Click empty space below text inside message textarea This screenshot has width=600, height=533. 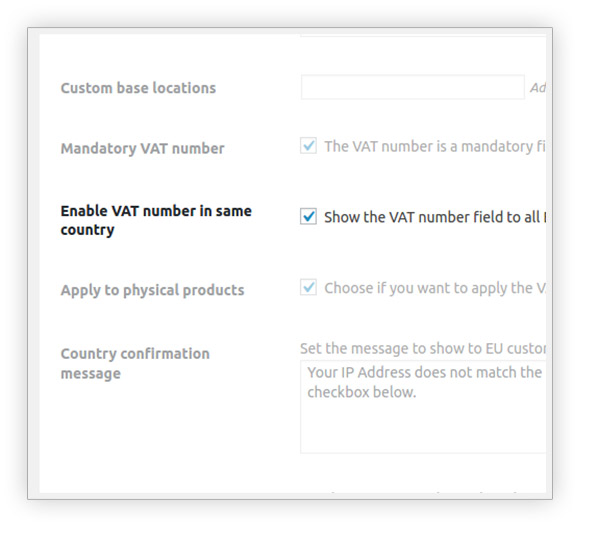(x=423, y=427)
